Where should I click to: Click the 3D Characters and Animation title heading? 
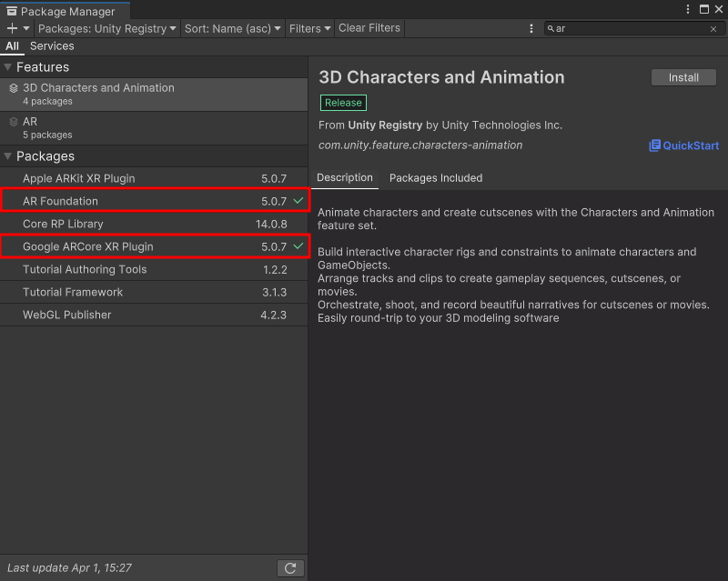pos(441,77)
